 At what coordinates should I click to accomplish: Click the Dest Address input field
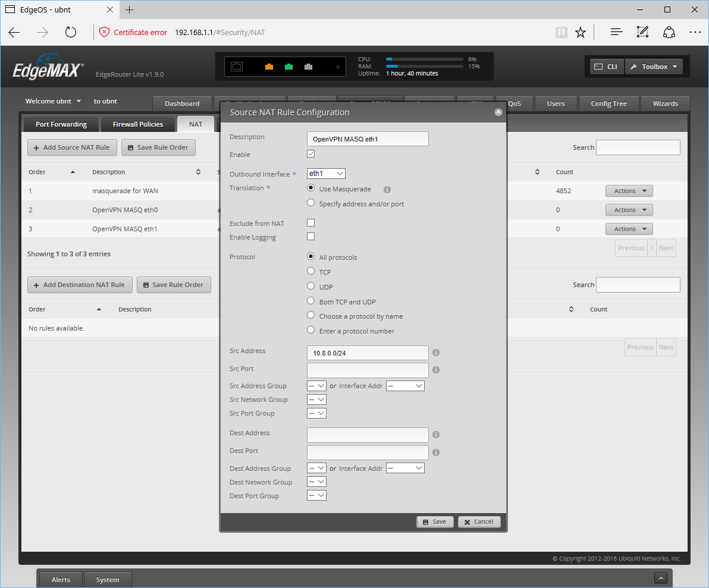coord(368,435)
